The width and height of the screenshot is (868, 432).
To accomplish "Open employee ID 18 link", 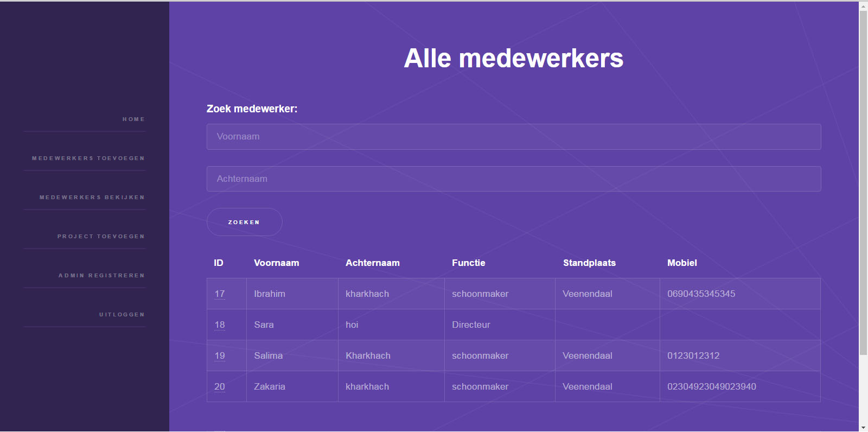I will 220,325.
